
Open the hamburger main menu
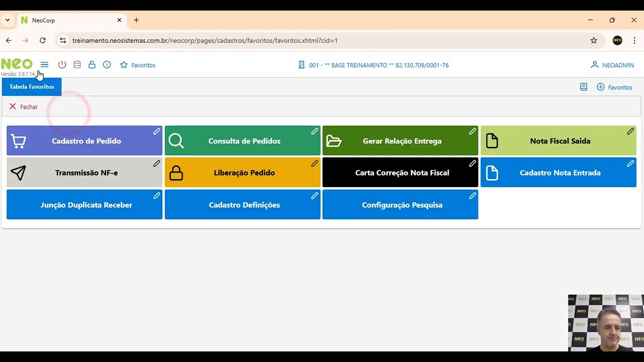(x=44, y=65)
